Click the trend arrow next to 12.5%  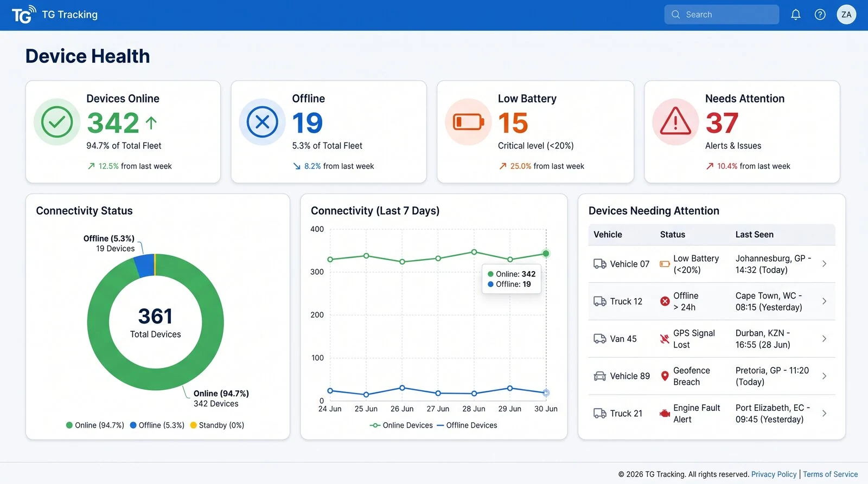[x=91, y=166]
